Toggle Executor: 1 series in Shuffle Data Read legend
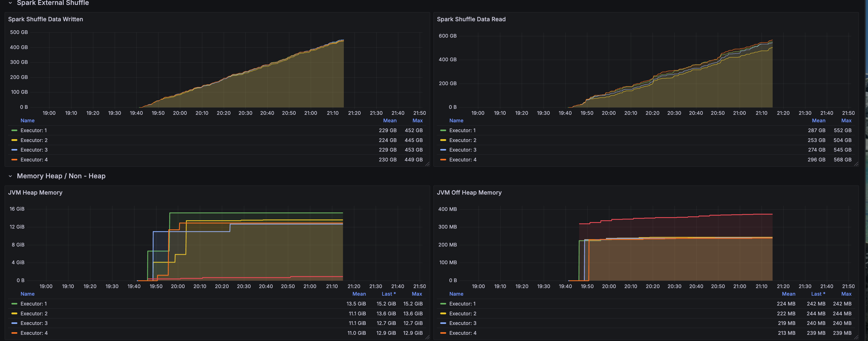Image resolution: width=868 pixels, height=341 pixels. (462, 131)
